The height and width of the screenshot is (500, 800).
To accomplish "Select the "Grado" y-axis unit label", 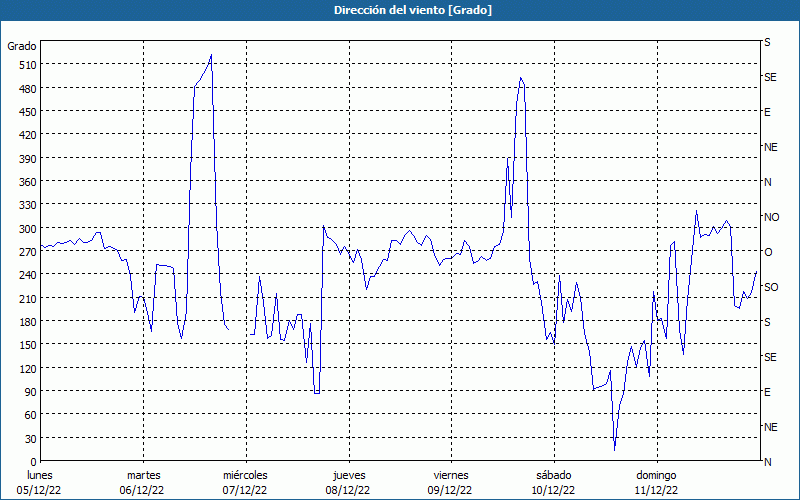I will coord(22,46).
